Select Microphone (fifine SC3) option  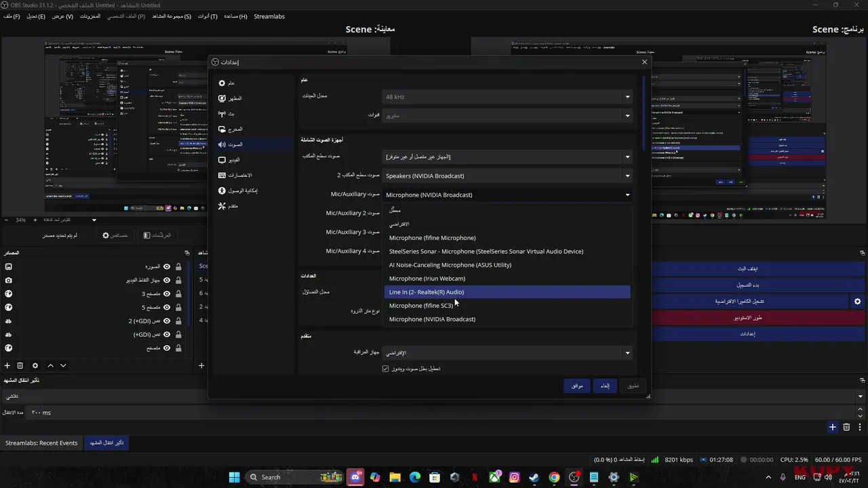(x=507, y=306)
